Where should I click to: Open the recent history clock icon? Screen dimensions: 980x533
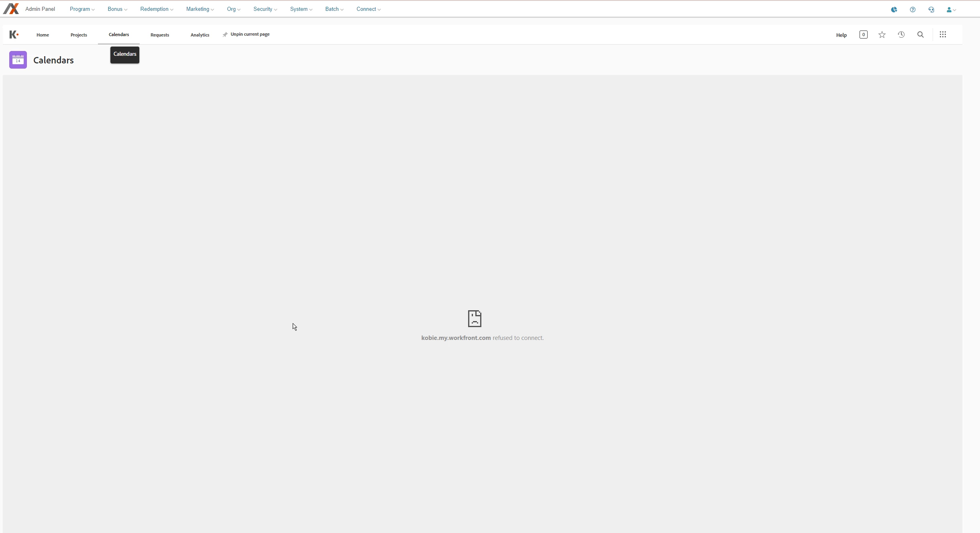tap(901, 35)
